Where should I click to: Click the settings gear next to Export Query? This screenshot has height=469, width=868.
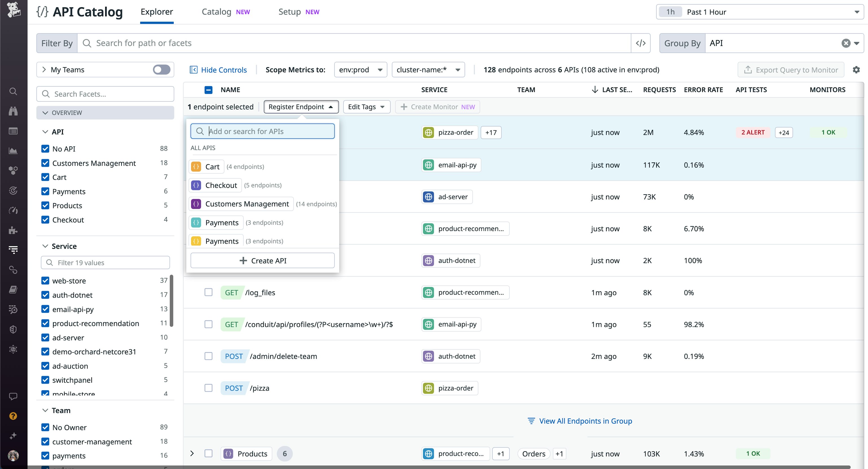[x=856, y=70]
